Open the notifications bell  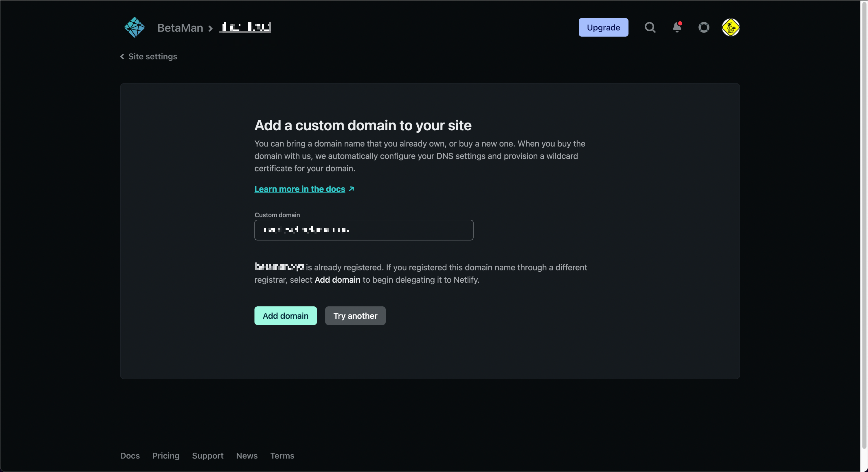pyautogui.click(x=677, y=27)
